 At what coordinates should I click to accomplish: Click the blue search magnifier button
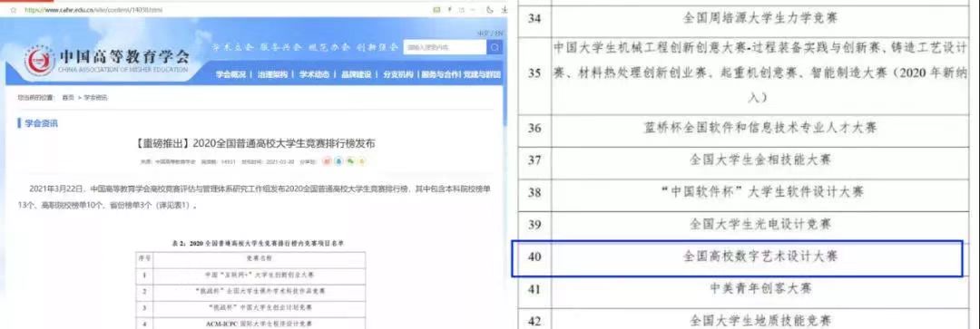click(x=495, y=48)
